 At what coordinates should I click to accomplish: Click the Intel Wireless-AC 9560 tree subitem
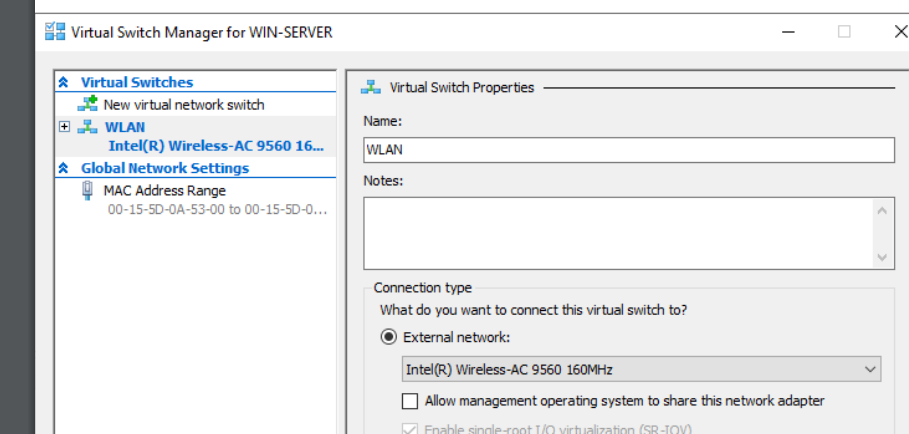click(x=216, y=146)
